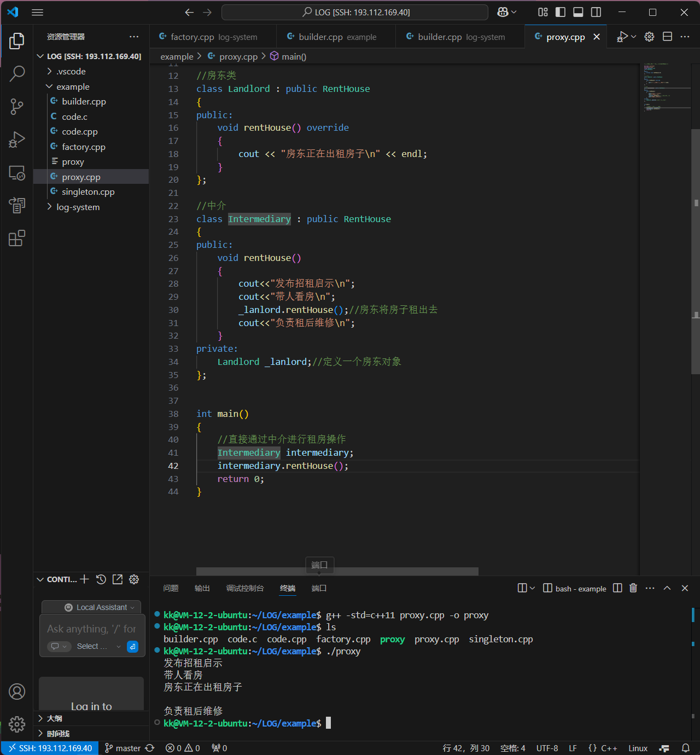Viewport: 700px width, 755px height.
Task: Start a new Continue session with plus
Action: click(x=84, y=579)
